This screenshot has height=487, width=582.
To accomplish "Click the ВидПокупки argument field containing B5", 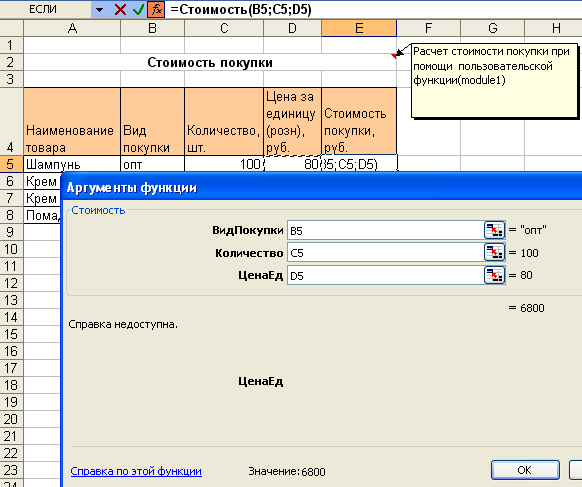I will click(385, 231).
